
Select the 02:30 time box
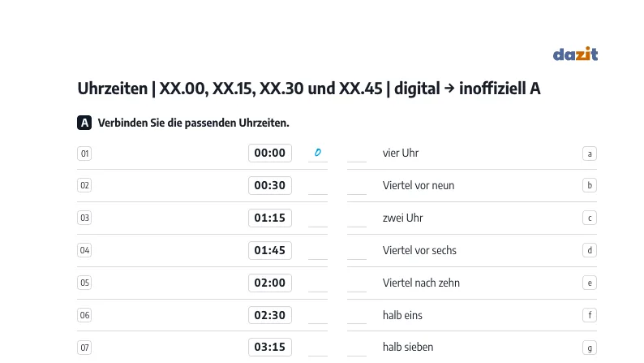click(x=270, y=315)
